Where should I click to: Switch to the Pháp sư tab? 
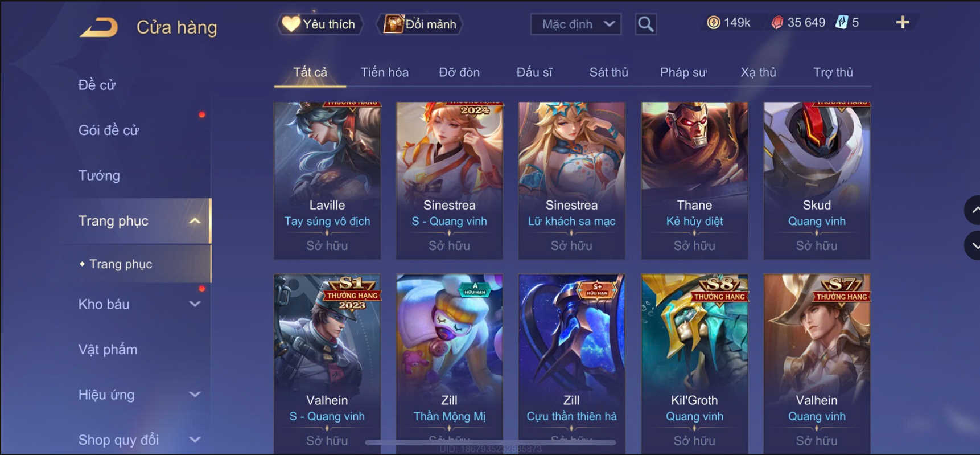point(683,72)
